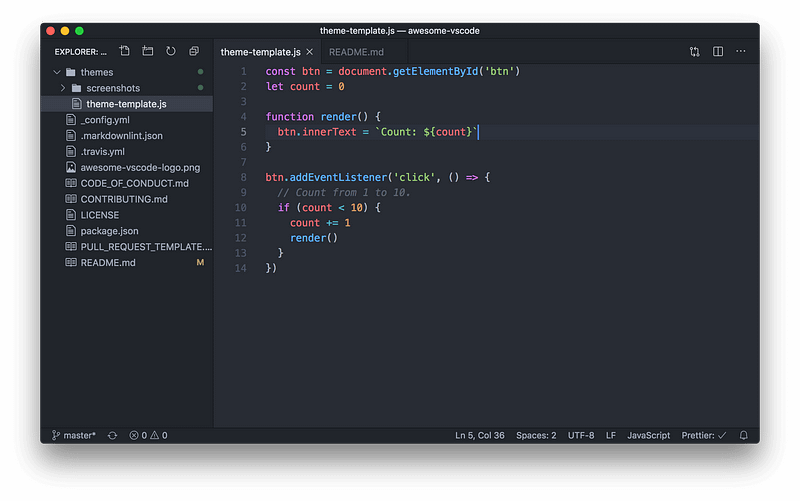Viewport: 800px width, 501px height.
Task: Click the New Folder icon in Explorer
Action: click(147, 51)
